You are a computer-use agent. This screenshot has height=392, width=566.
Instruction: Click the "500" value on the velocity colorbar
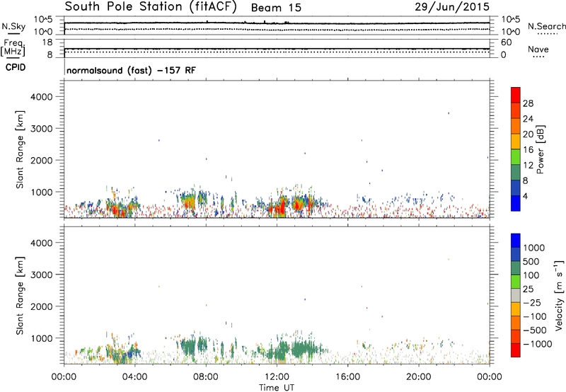531,261
